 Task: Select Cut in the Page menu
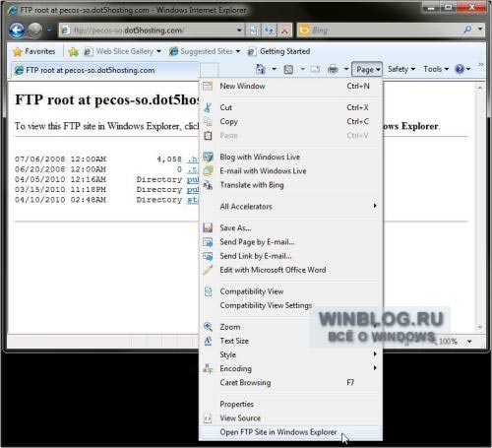coord(290,107)
